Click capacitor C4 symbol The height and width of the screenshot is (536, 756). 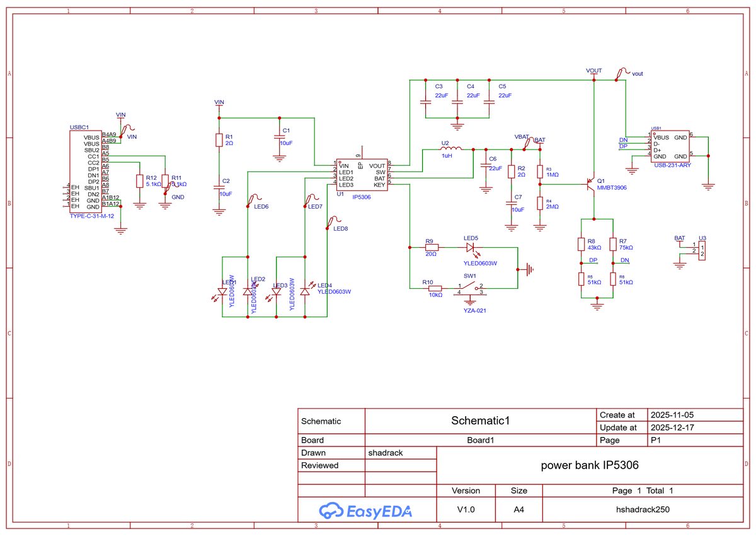[458, 102]
